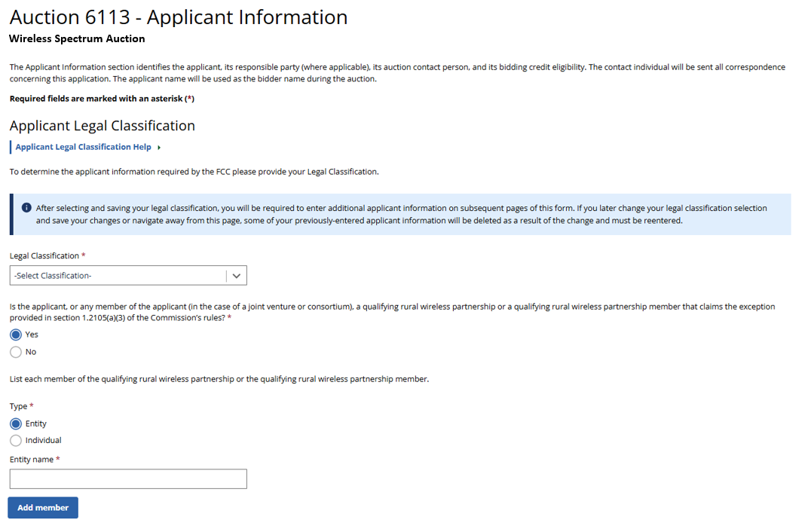The height and width of the screenshot is (532, 811).
Task: Focus the Entity name text field
Action: tap(127, 479)
